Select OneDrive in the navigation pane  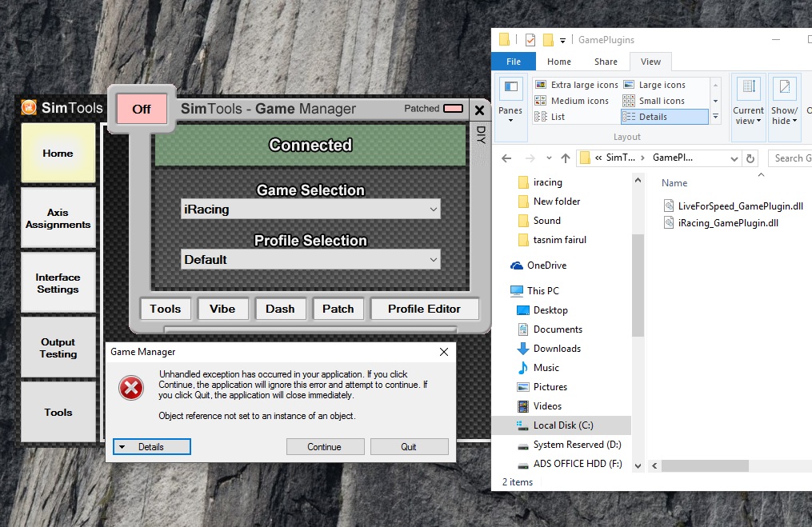(546, 265)
